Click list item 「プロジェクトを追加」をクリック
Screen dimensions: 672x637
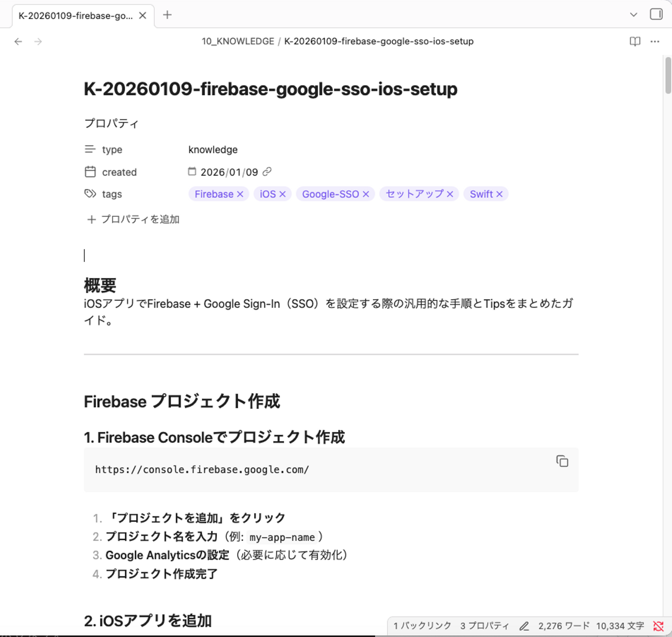coord(196,518)
